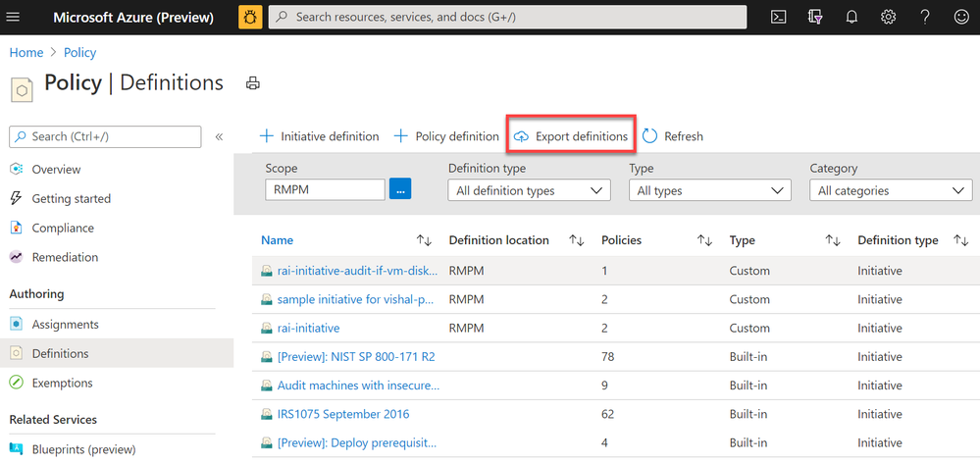Open scope picker ellipsis button
Image resolution: width=980 pixels, height=463 pixels.
pos(400,188)
